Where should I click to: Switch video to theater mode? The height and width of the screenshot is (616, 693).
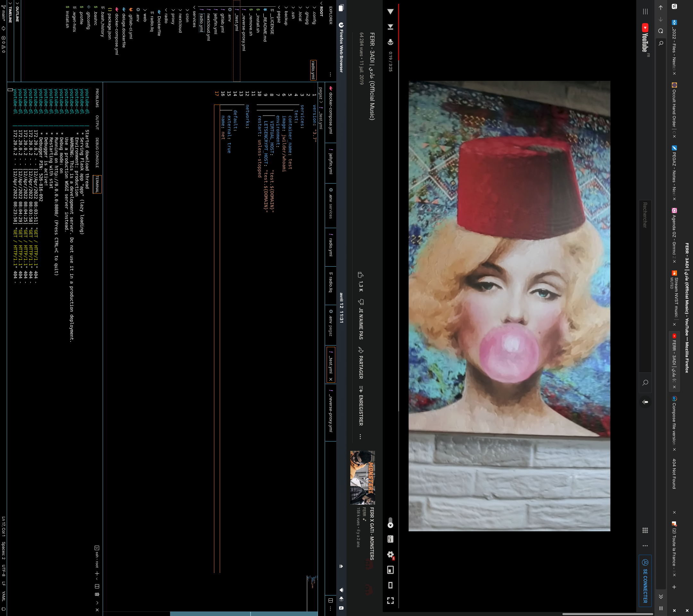pos(390,585)
